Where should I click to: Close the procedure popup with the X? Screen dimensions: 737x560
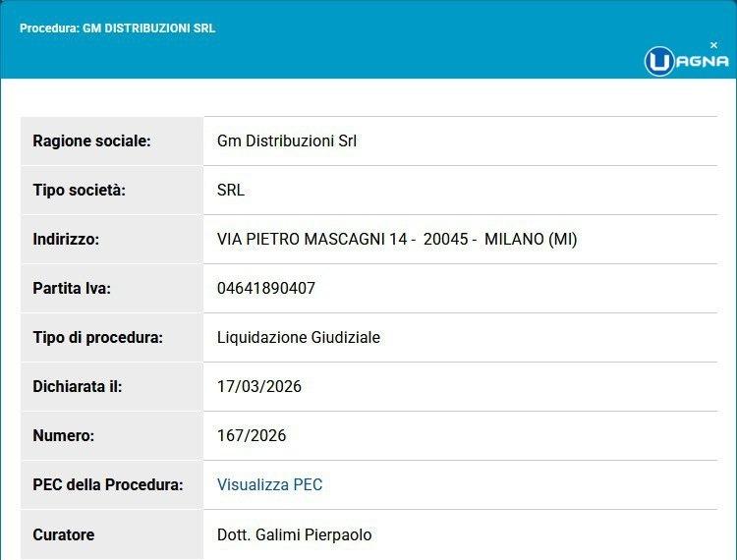[x=713, y=45]
